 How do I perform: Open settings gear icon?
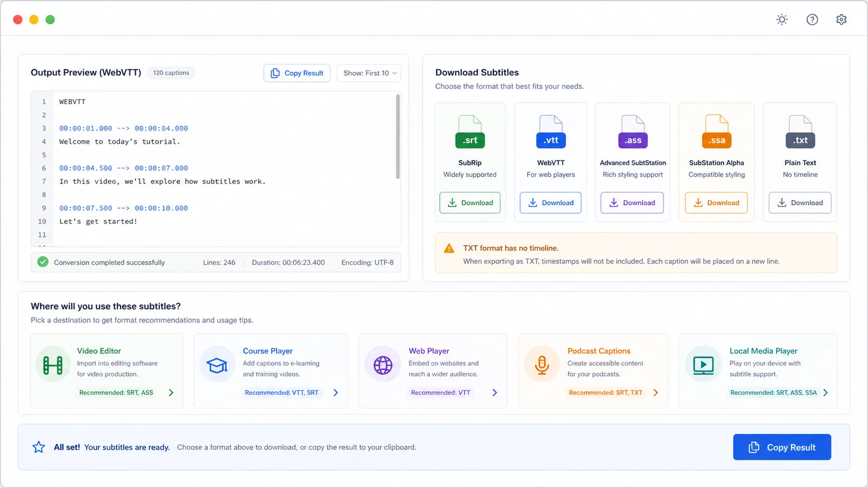[x=841, y=20]
